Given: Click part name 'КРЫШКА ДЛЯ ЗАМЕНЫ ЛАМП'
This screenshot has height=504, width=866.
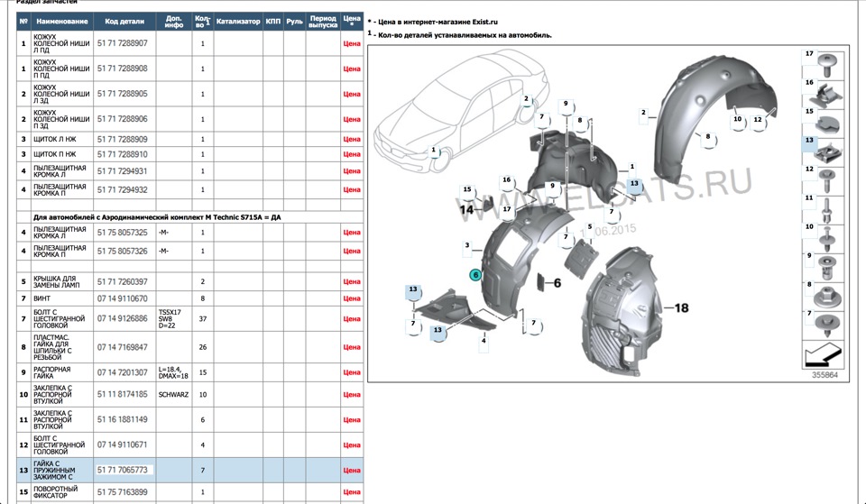Looking at the screenshot, I should [x=57, y=281].
